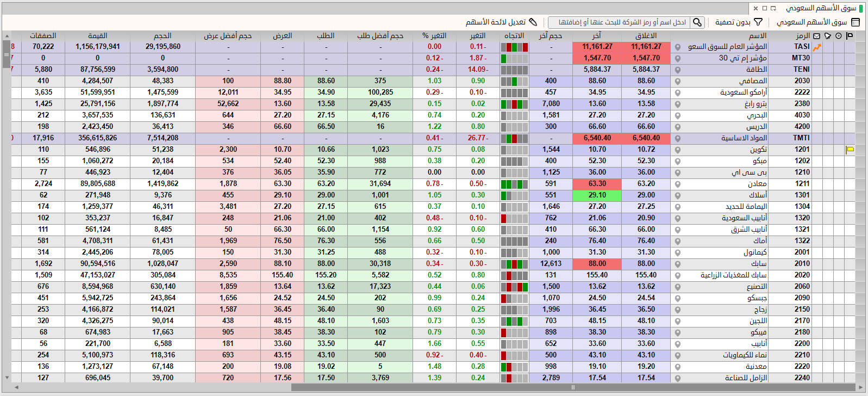Open the سوق الأسهم السعودي market selector in the toolbar
The width and height of the screenshot is (868, 396).
click(x=818, y=22)
